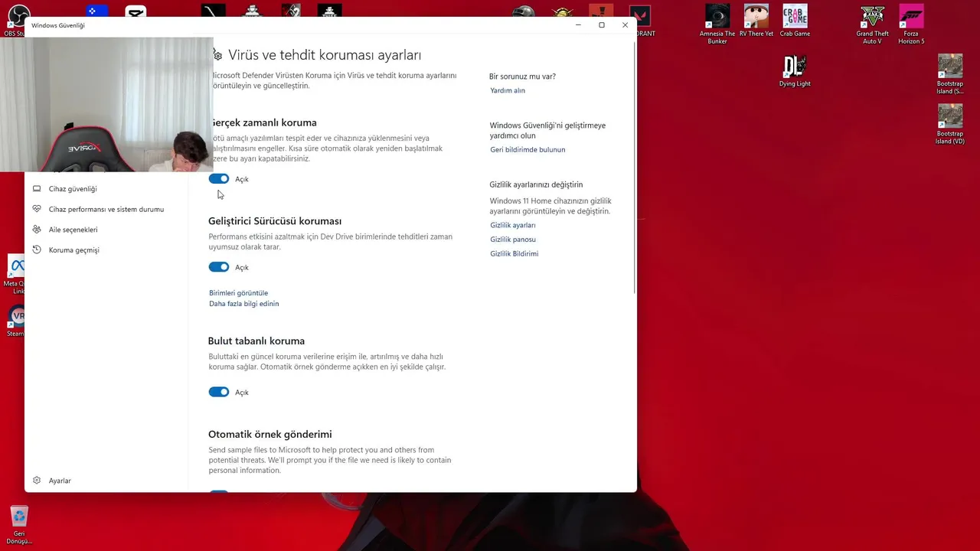This screenshot has width=980, height=551.
Task: Maximize the Windows Güvenliği window
Action: click(602, 25)
